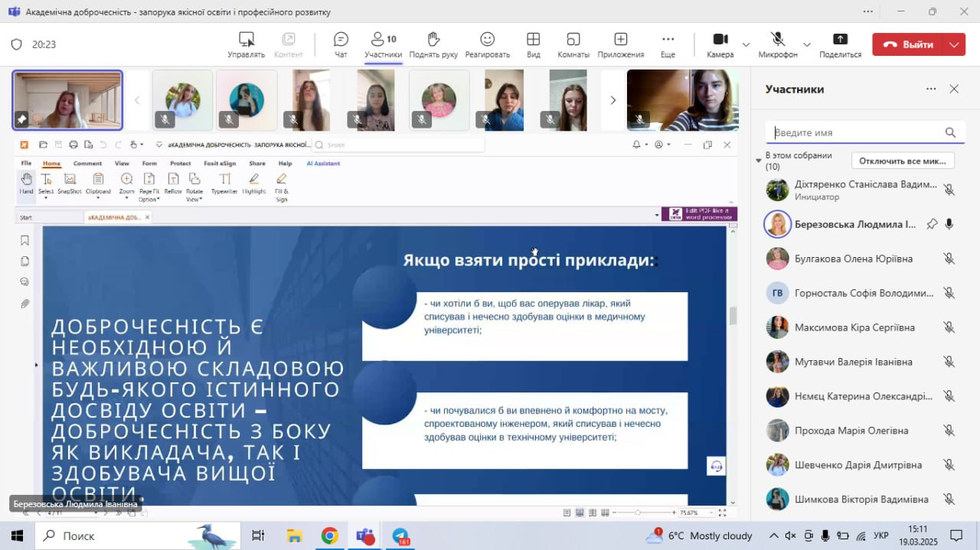Image resolution: width=980 pixels, height=550 pixels.
Task: Open Telegram from the Windows taskbar
Action: (x=401, y=535)
